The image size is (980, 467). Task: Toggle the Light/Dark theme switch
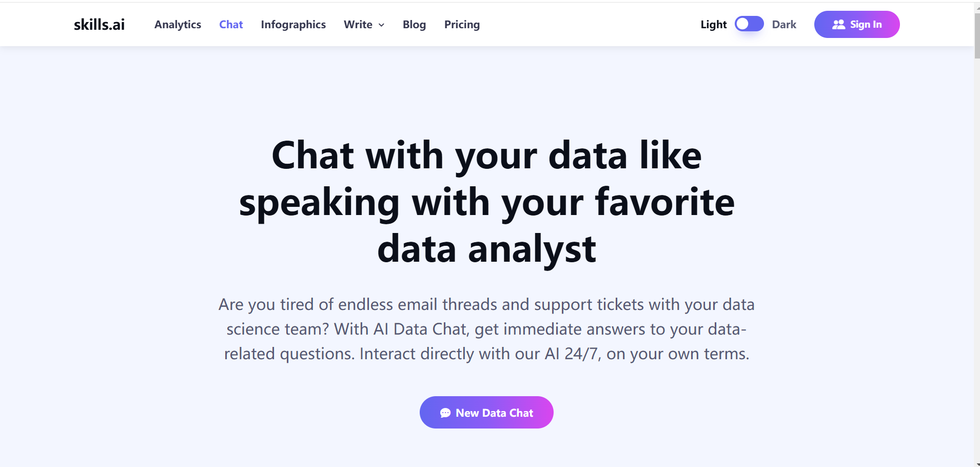click(x=749, y=24)
